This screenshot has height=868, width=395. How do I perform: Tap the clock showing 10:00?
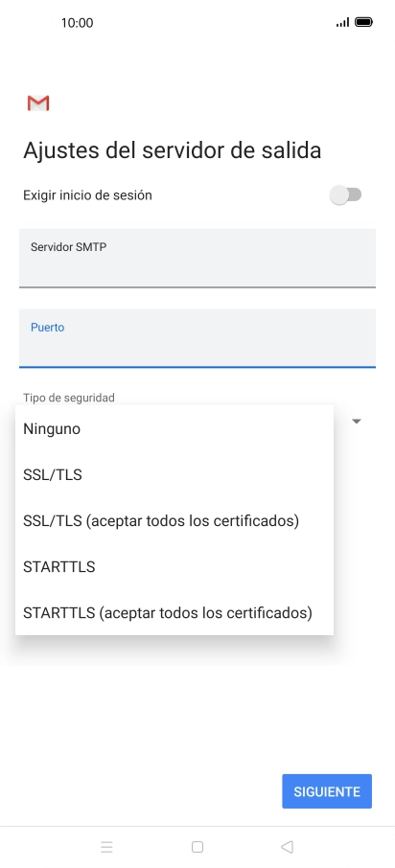(77, 23)
